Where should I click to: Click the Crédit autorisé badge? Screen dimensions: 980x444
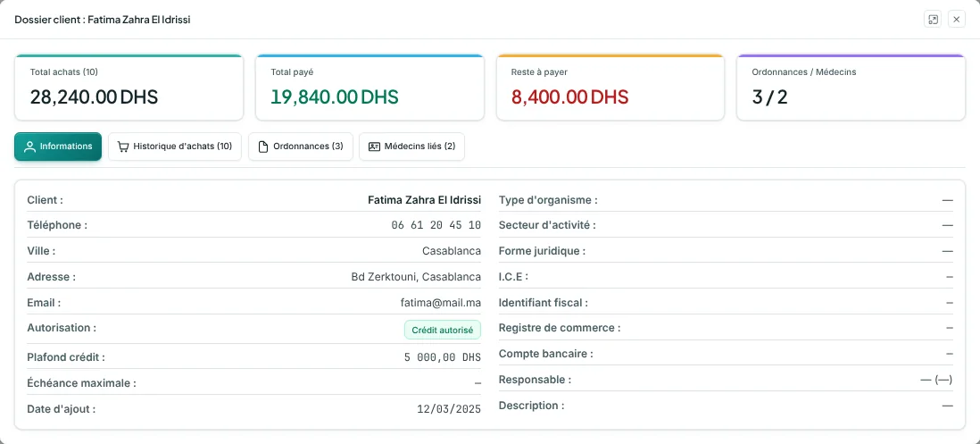pyautogui.click(x=443, y=330)
